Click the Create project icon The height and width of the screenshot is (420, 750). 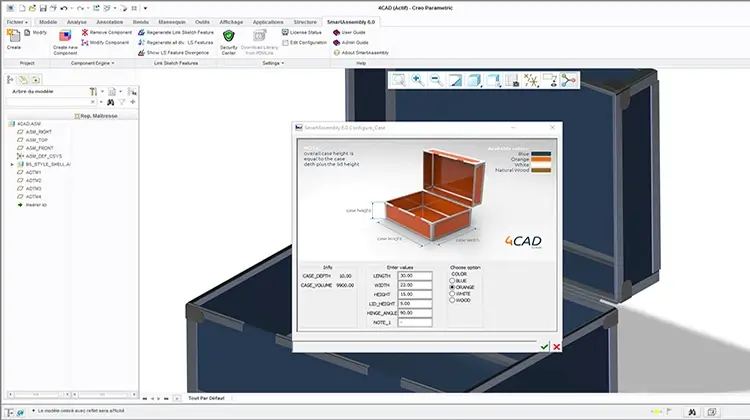14,36
